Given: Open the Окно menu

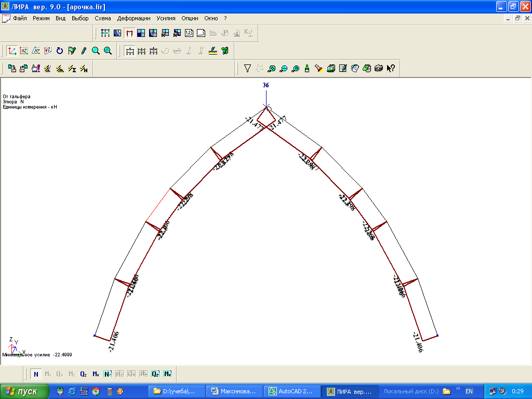Looking at the screenshot, I should (x=211, y=18).
